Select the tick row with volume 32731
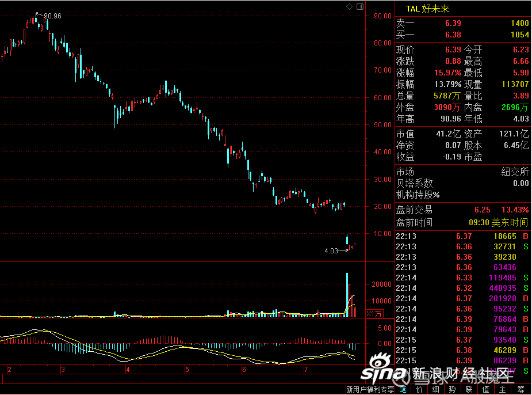The width and height of the screenshot is (532, 395). 462,246
